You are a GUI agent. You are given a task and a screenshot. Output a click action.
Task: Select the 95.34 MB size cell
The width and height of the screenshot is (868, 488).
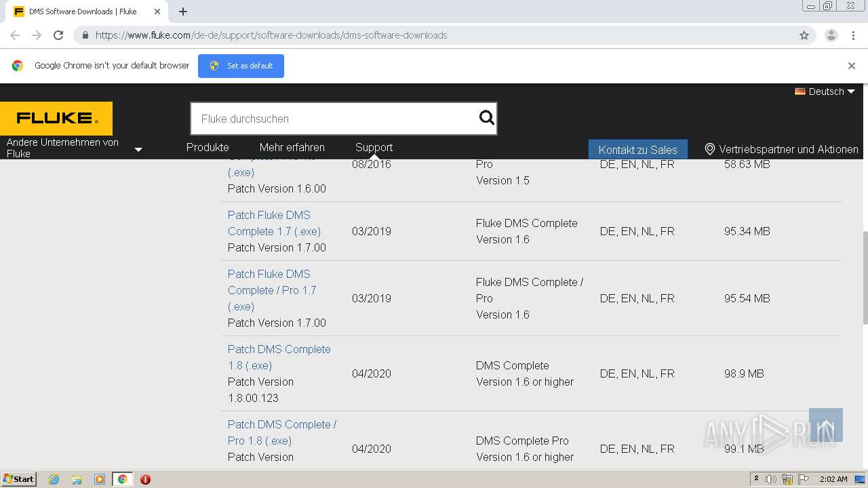click(747, 231)
